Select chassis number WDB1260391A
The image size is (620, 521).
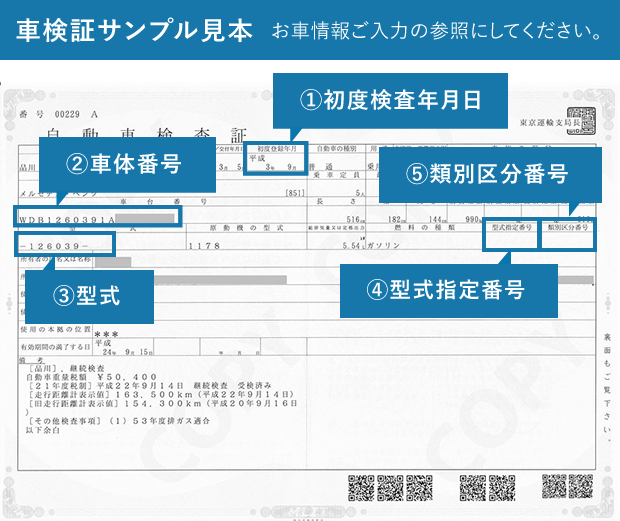66,220
